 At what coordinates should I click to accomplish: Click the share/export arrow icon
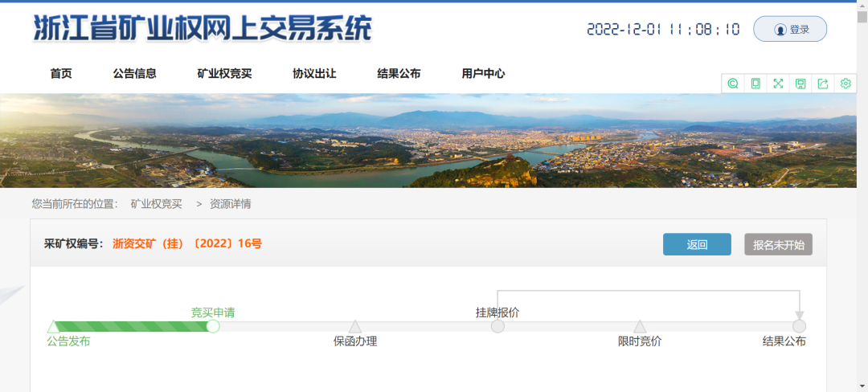[823, 84]
